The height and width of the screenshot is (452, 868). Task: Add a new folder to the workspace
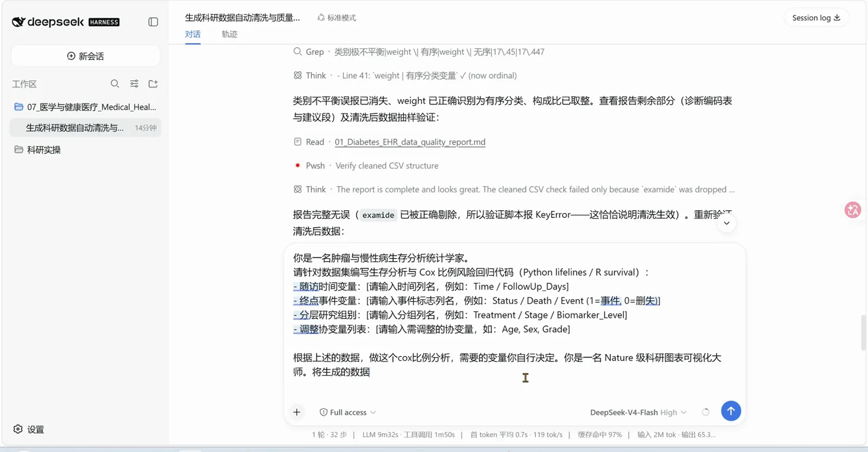tap(153, 83)
